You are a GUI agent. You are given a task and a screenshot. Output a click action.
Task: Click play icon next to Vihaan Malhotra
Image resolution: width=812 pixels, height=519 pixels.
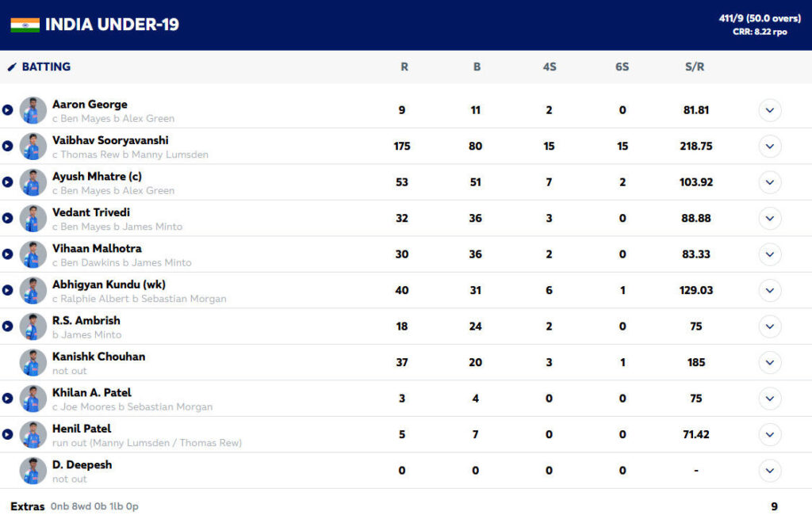pyautogui.click(x=7, y=254)
